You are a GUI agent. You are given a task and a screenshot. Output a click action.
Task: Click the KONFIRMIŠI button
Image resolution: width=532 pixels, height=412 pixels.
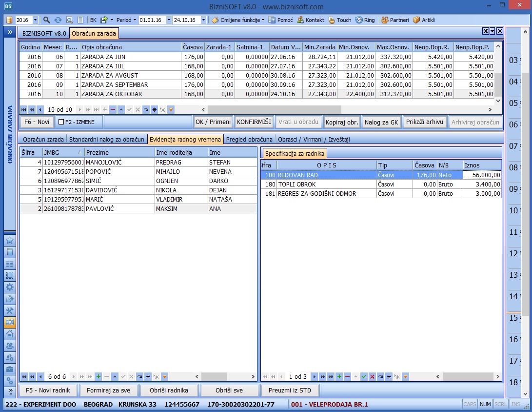pyautogui.click(x=254, y=122)
